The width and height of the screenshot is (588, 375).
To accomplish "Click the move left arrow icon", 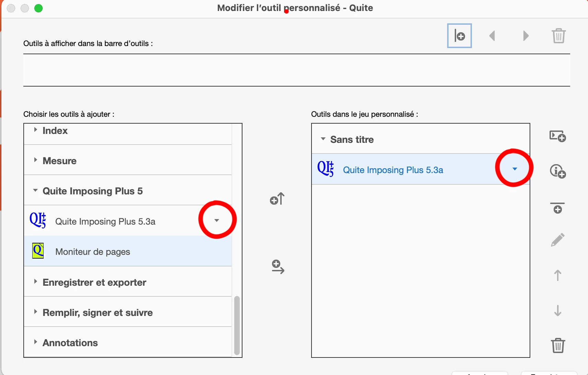I will pos(492,36).
